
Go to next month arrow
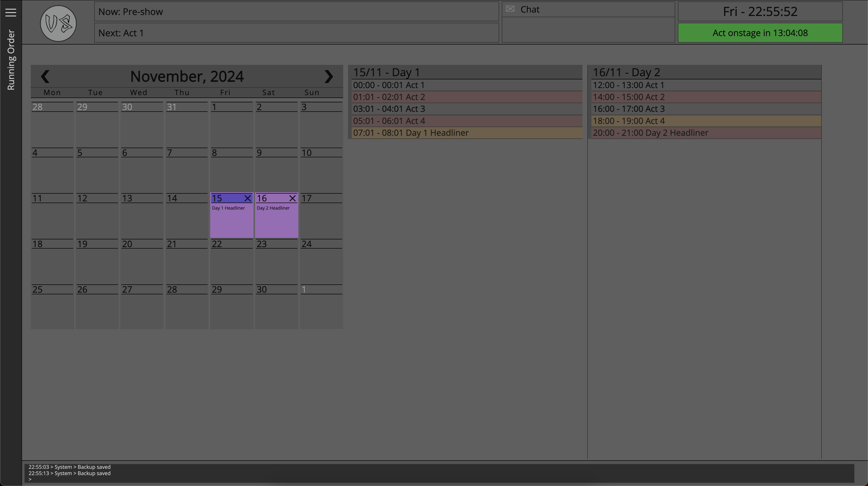tap(329, 76)
